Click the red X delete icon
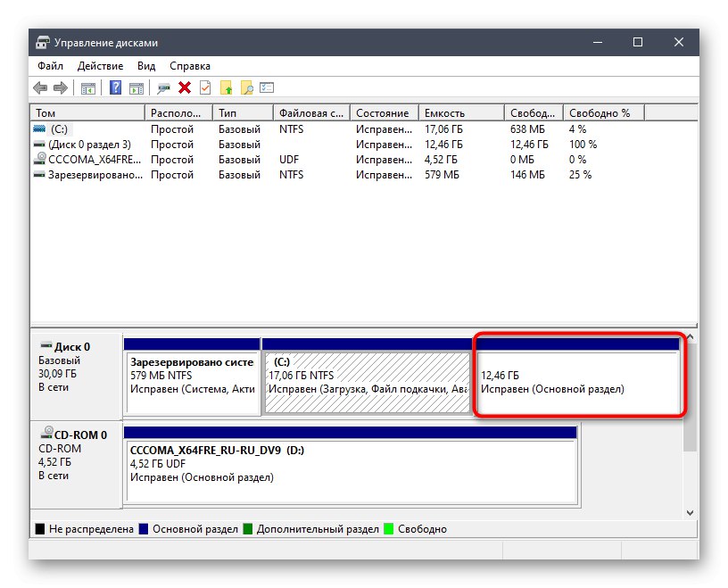This screenshot has width=728, height=588. (x=185, y=87)
